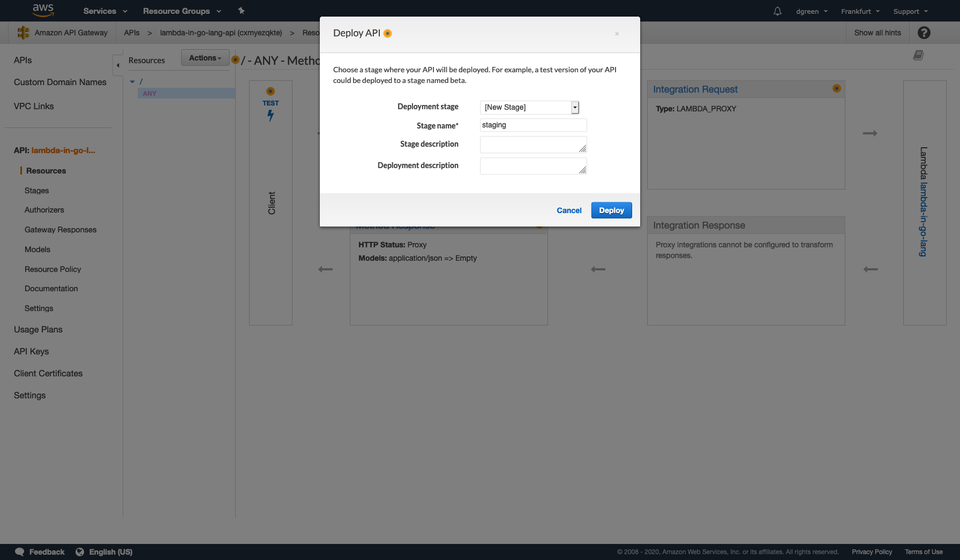Click the Stage description text area

(x=533, y=145)
